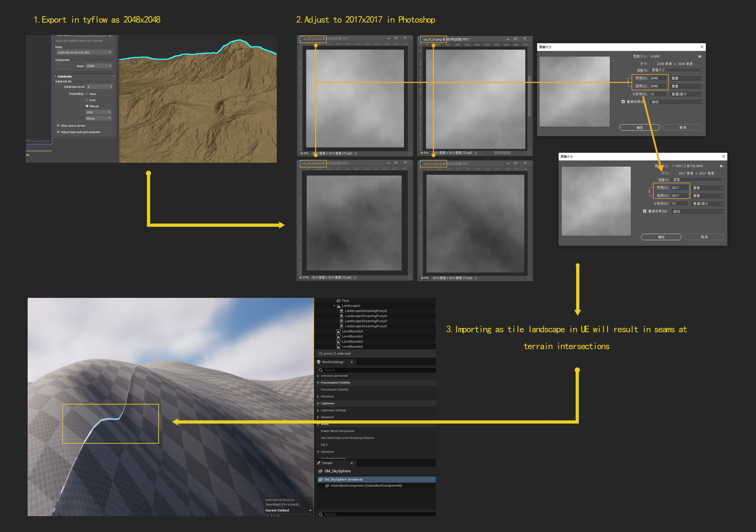Click the 高度(G) field containing 2048
756x532 pixels.
click(x=658, y=86)
